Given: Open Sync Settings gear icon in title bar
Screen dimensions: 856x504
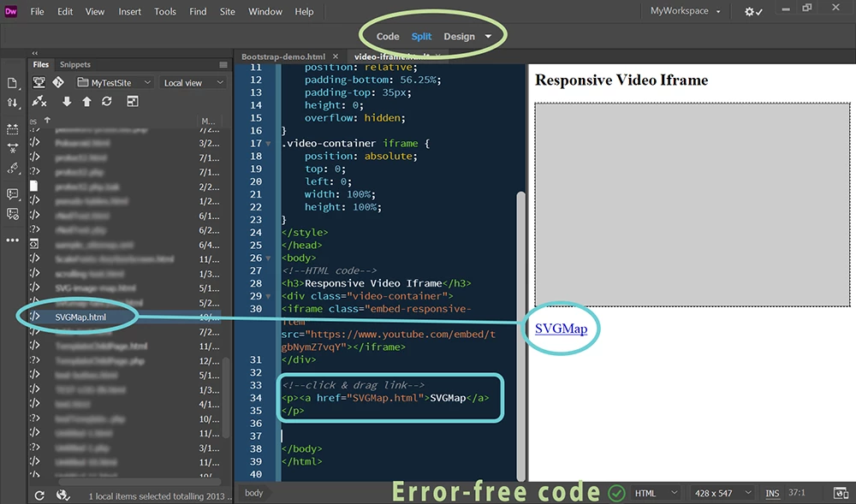Looking at the screenshot, I should pyautogui.click(x=753, y=11).
